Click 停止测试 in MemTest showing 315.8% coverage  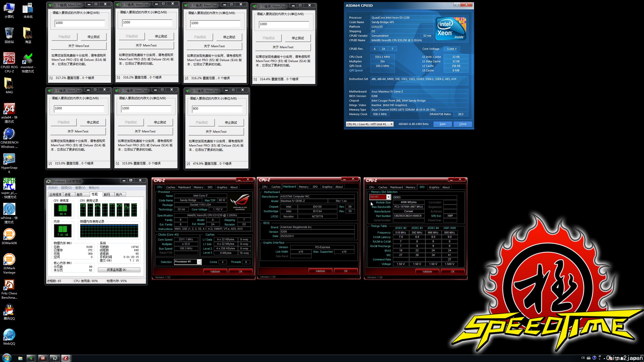[x=160, y=122]
